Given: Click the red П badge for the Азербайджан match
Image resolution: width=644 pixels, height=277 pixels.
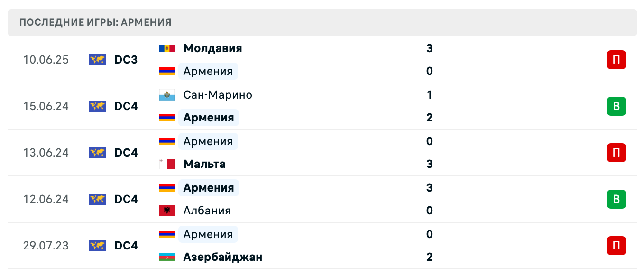Looking at the screenshot, I should (616, 246).
